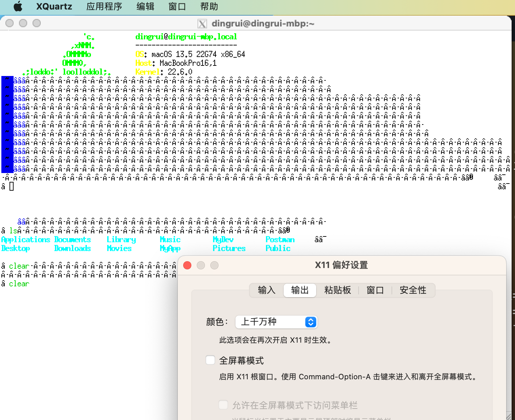This screenshot has width=515, height=420.
Task: Click the Applications directory in ls output
Action: [x=26, y=240]
